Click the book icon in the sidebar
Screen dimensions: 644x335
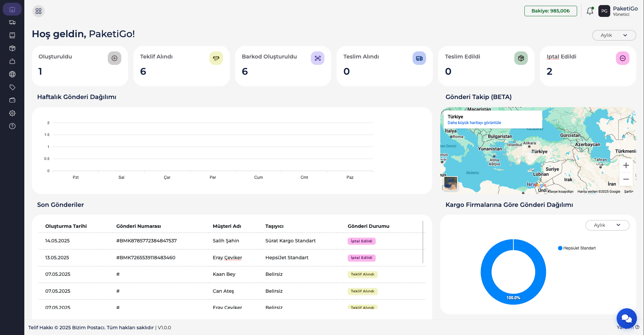[12, 35]
